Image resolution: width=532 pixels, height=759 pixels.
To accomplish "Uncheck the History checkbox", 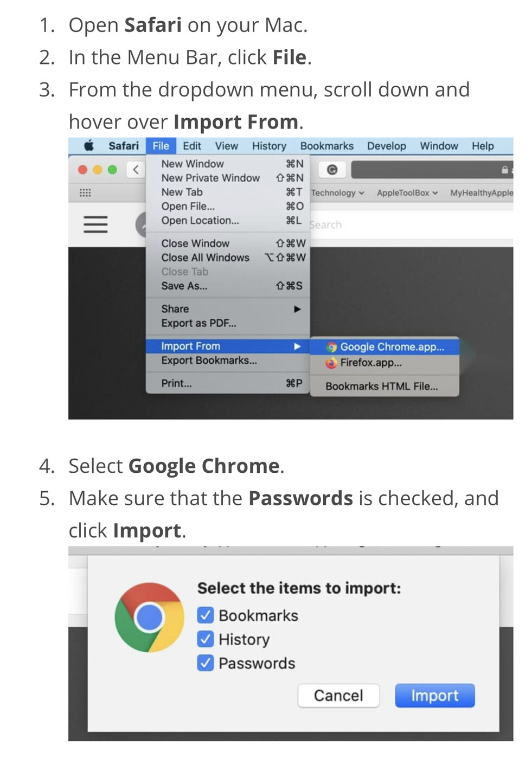I will tap(206, 639).
